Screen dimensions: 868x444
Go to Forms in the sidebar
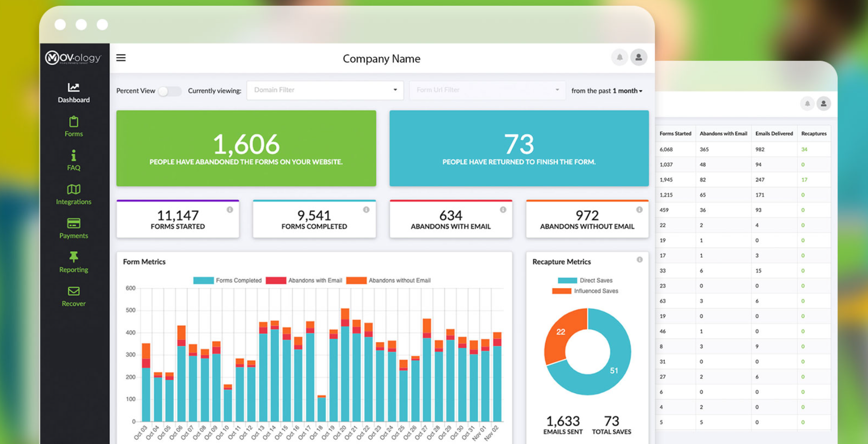pos(73,127)
